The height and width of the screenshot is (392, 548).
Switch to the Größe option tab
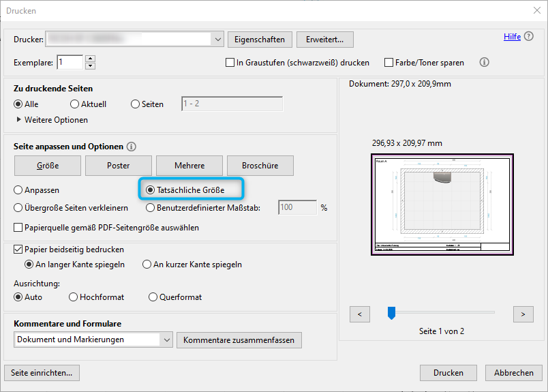[48, 166]
